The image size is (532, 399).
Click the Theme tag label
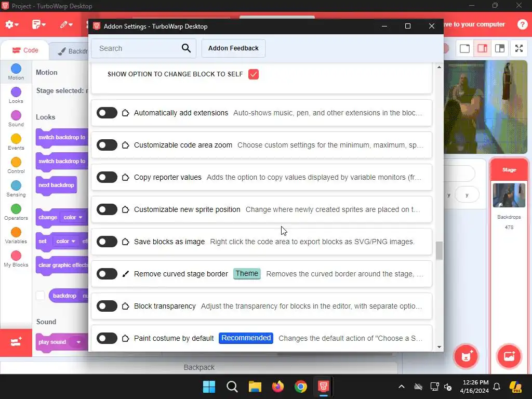[247, 273]
